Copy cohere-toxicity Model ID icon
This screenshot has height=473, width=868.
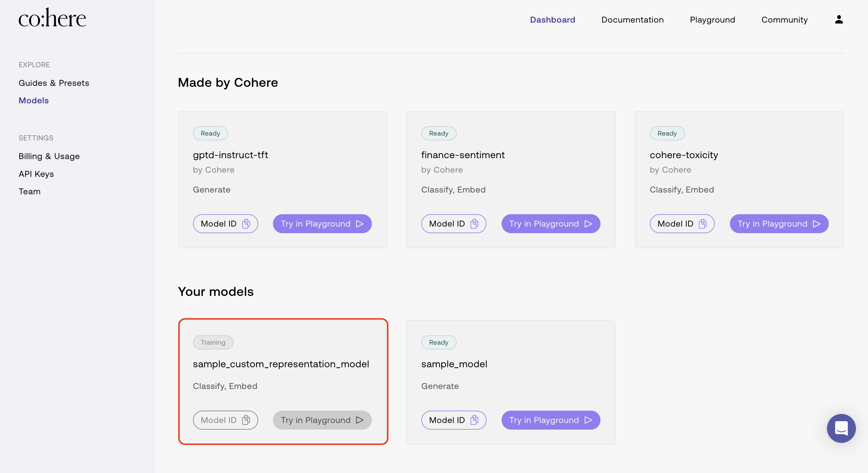point(702,224)
